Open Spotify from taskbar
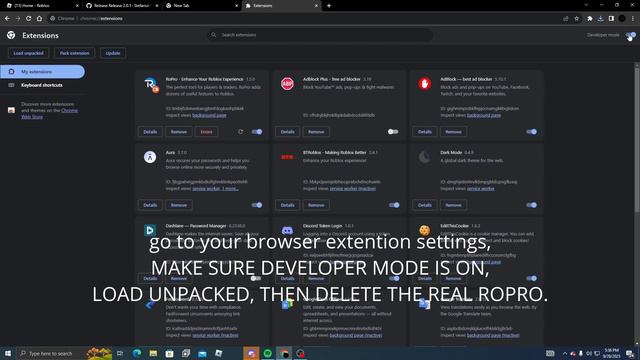Image resolution: width=640 pixels, height=360 pixels. 268,353
